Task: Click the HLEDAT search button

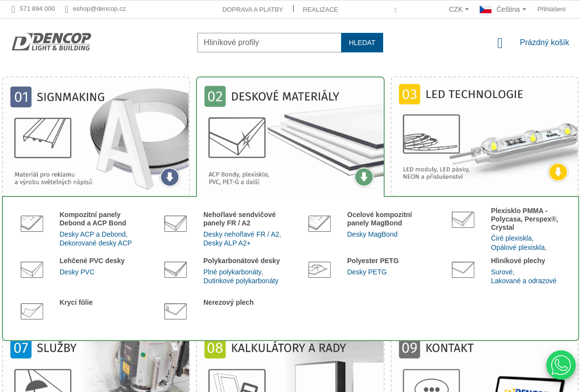Action: point(362,43)
